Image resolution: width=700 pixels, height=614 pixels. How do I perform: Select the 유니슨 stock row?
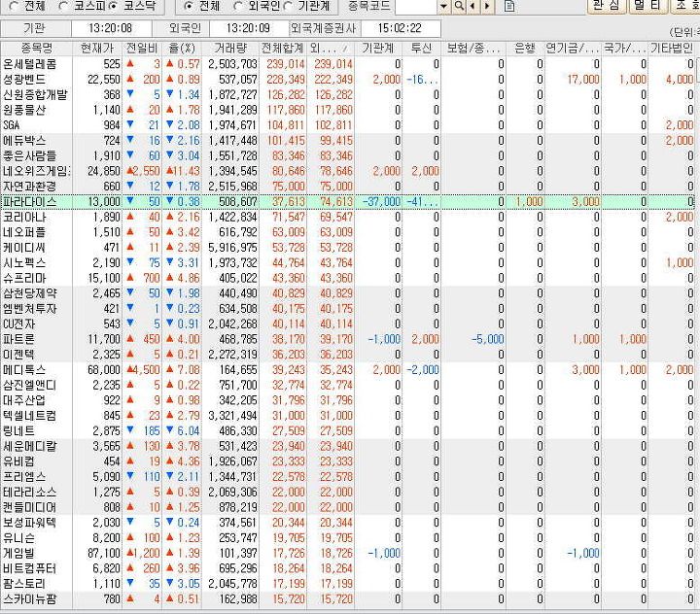click(x=348, y=537)
